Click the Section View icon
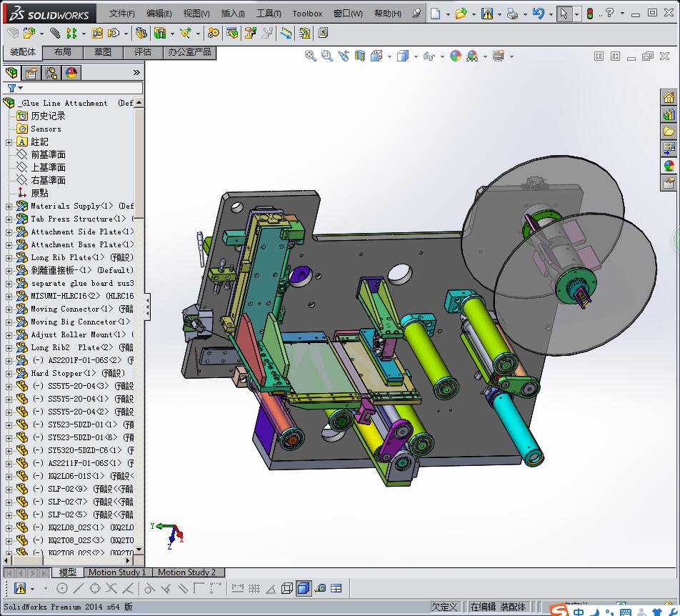Image resolution: width=680 pixels, height=616 pixels. pyautogui.click(x=360, y=56)
